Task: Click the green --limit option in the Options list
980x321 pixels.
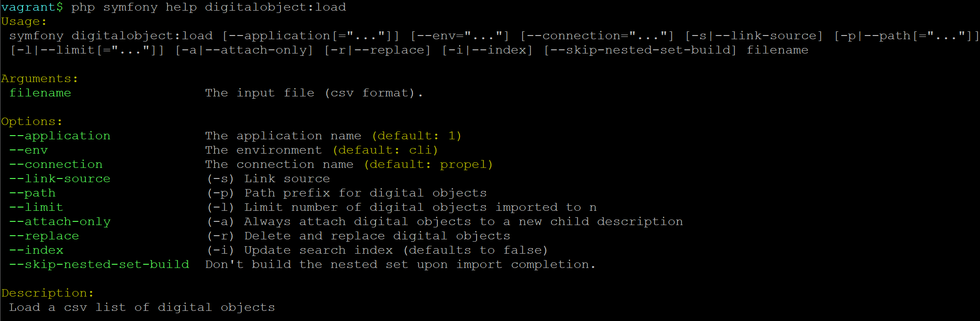Action: pos(36,208)
